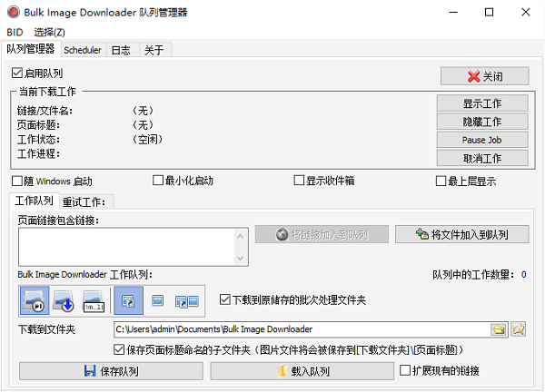Click the 保存队列 save queue button
Image resolution: width=545 pixels, height=392 pixels.
click(x=111, y=371)
